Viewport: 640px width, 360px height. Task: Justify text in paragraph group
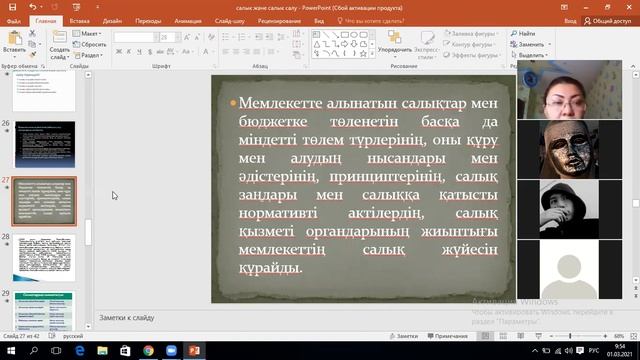(256, 52)
